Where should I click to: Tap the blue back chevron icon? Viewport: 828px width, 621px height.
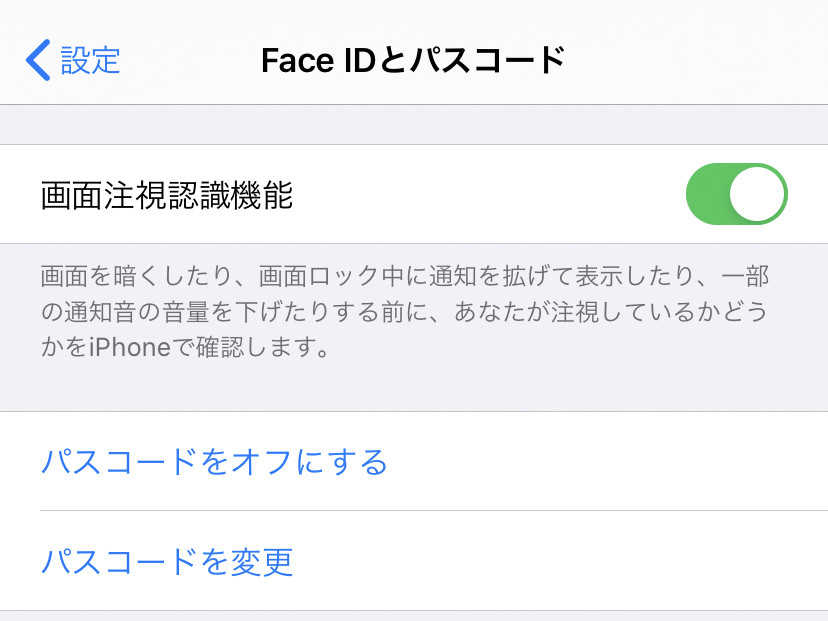click(x=38, y=60)
